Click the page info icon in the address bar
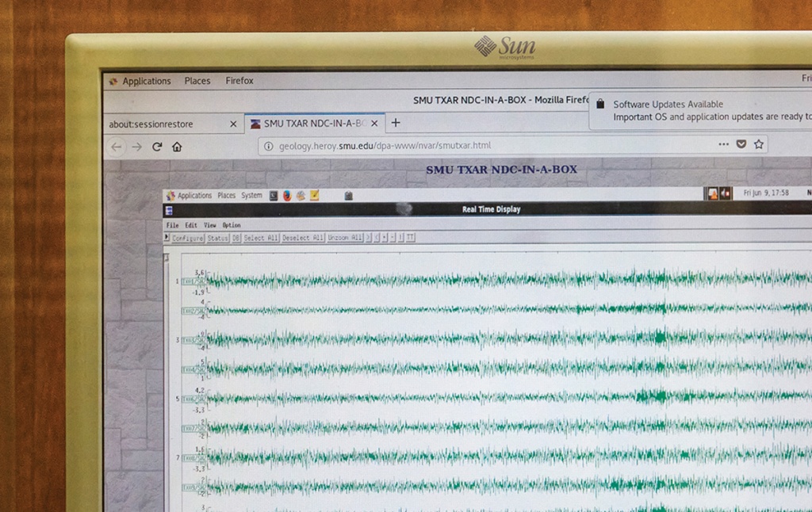The width and height of the screenshot is (812, 512). click(267, 144)
